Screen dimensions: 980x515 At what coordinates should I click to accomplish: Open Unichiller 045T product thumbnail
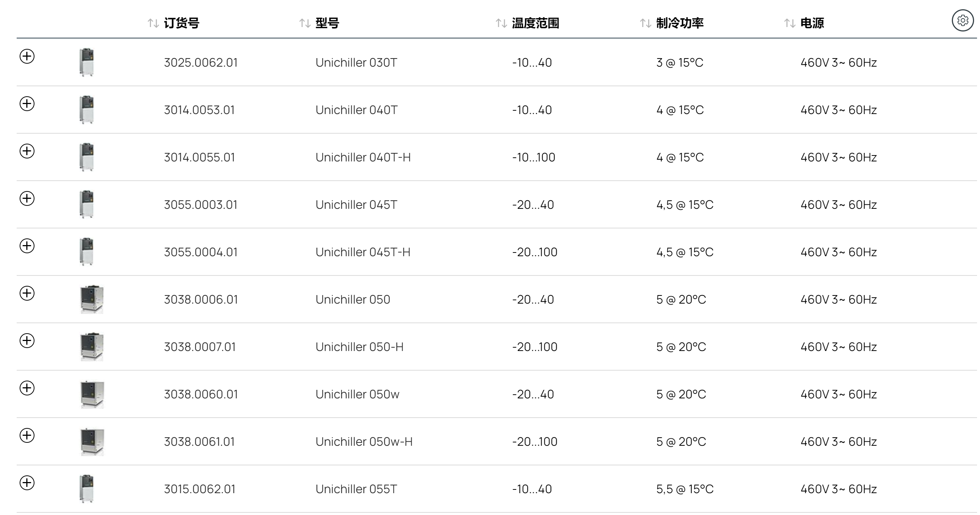[87, 204]
